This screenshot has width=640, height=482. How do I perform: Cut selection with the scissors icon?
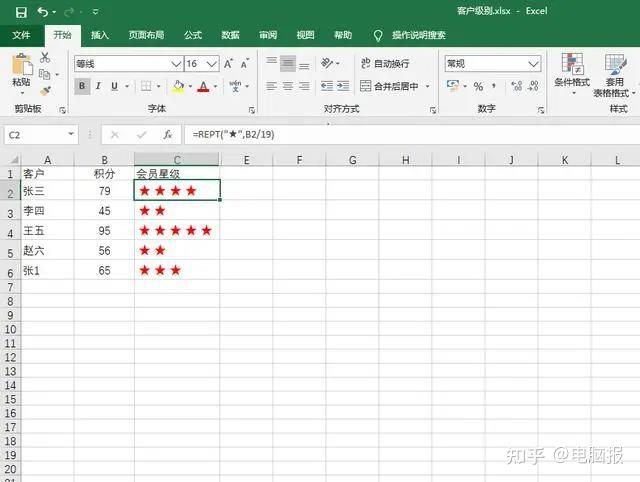tap(45, 57)
